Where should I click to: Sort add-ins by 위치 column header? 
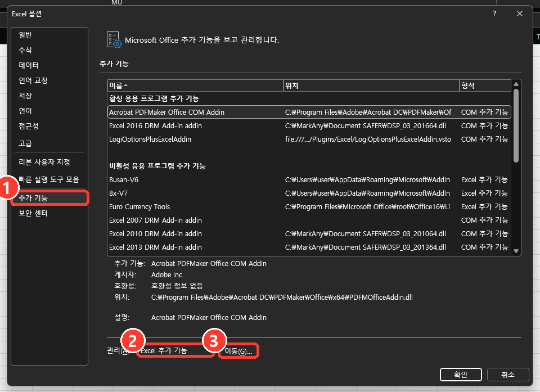point(371,85)
